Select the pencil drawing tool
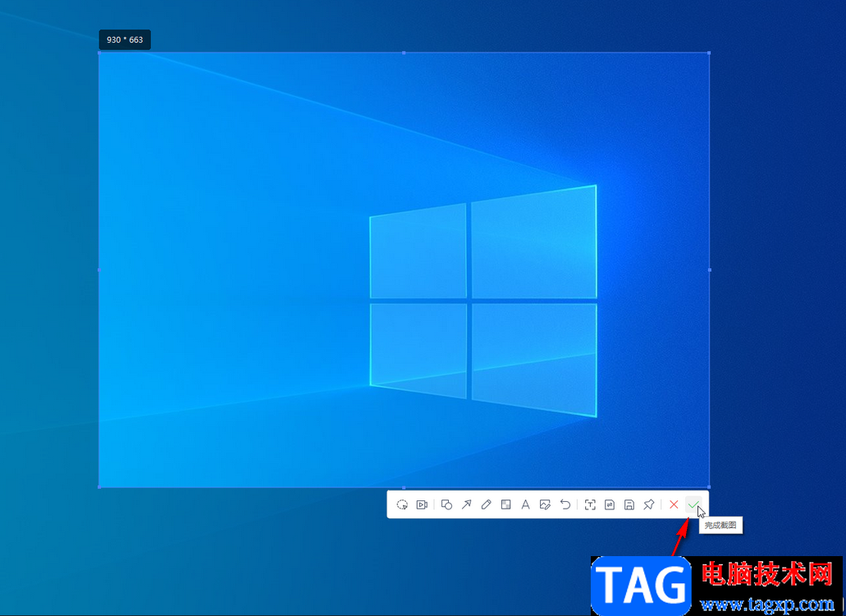Image resolution: width=846 pixels, height=616 pixels. 486,505
